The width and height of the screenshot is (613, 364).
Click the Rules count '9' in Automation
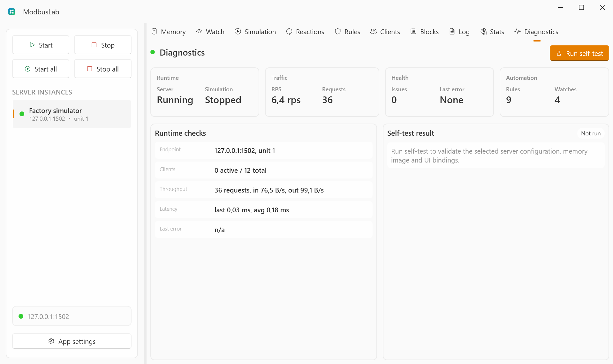(x=509, y=100)
